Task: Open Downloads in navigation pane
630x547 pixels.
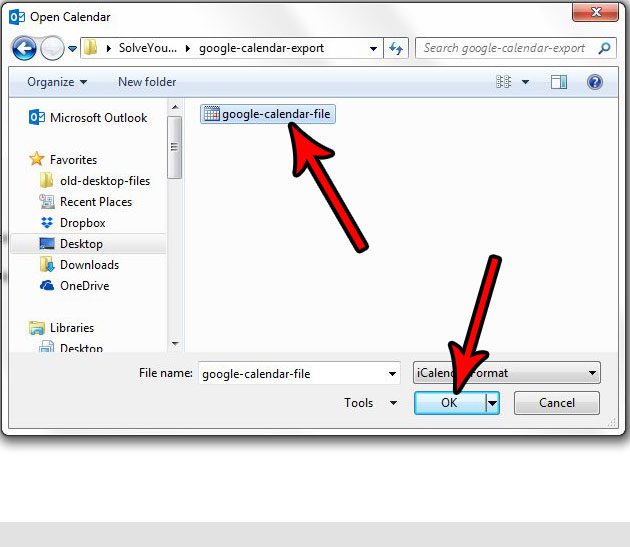Action: coord(80,265)
